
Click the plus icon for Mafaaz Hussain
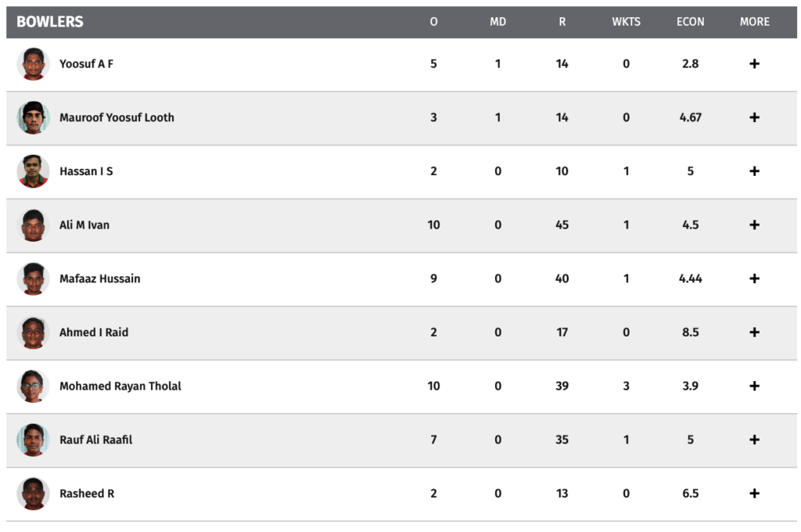[x=754, y=279]
